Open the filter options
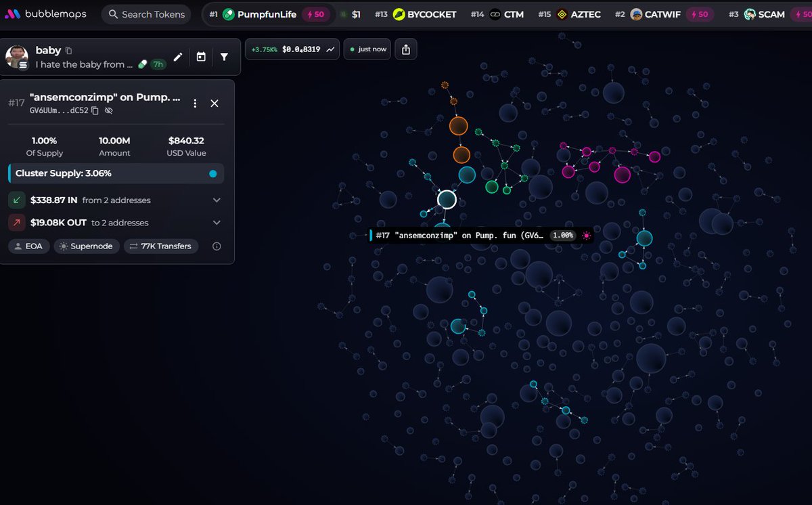This screenshot has height=505, width=812. pyautogui.click(x=224, y=57)
